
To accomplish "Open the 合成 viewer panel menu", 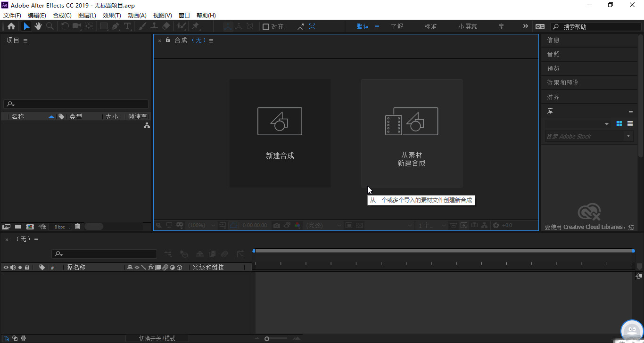I will pos(211,41).
